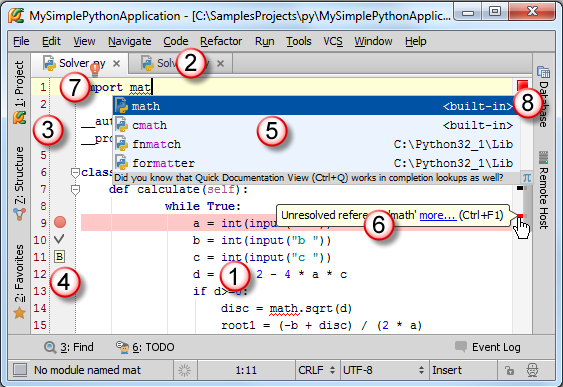Open the Run menu

(265, 41)
